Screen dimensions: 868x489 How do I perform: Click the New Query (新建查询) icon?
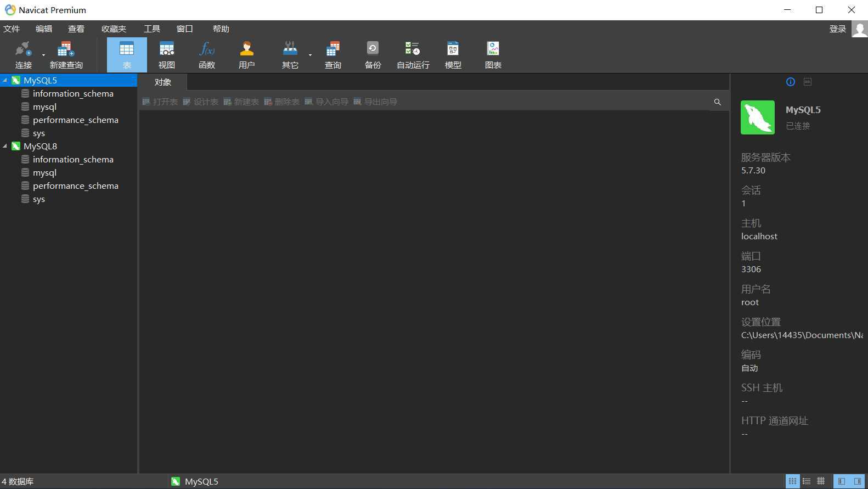pos(66,55)
